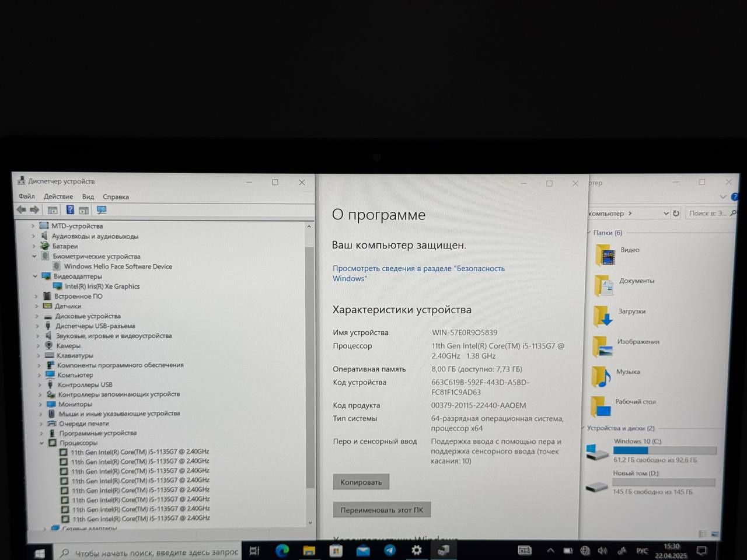Collapse the Папки (6) group in Explorer
The image size is (747, 560).
tap(588, 233)
